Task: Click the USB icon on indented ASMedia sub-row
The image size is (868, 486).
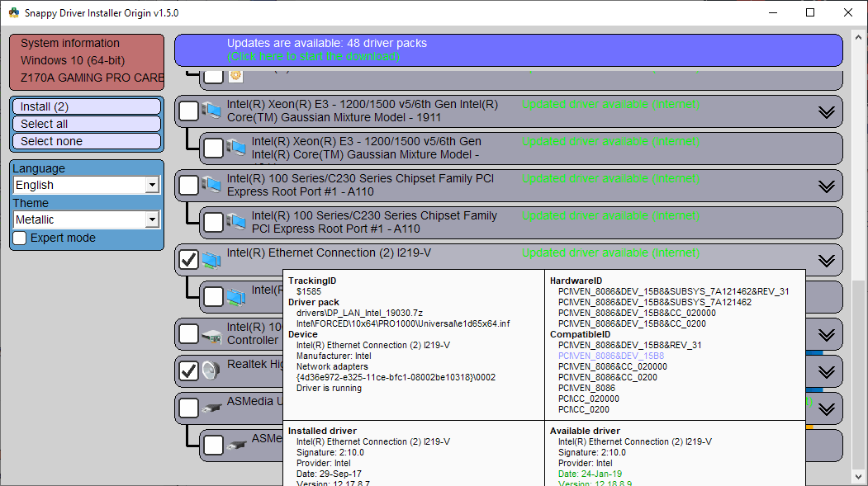Action: point(236,445)
